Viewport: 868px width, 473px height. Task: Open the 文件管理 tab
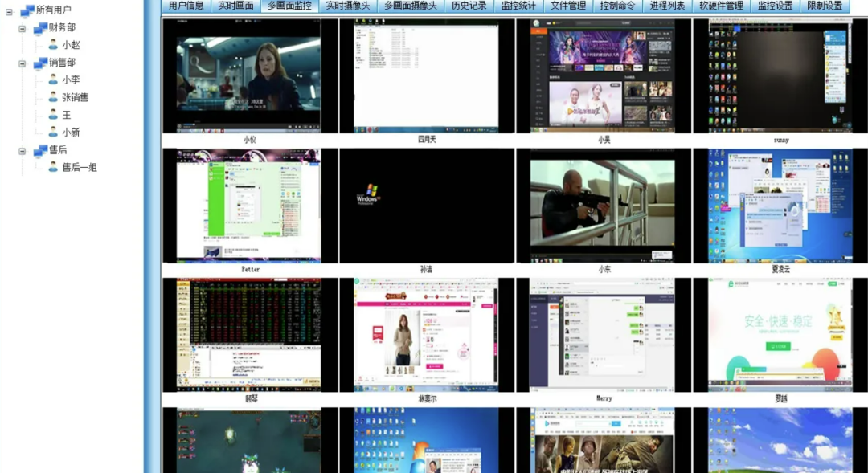(568, 6)
